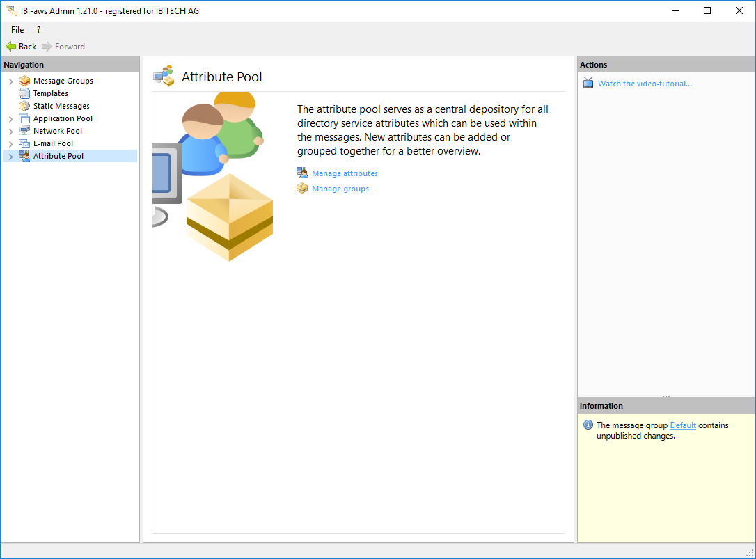The width and height of the screenshot is (756, 559).
Task: Go Back using the green arrow button
Action: pyautogui.click(x=21, y=47)
